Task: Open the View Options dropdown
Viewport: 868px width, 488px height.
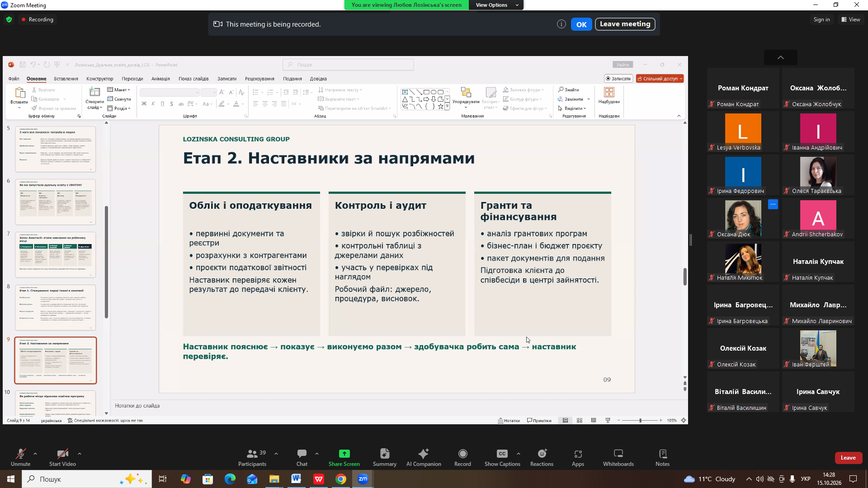Action: click(x=496, y=5)
